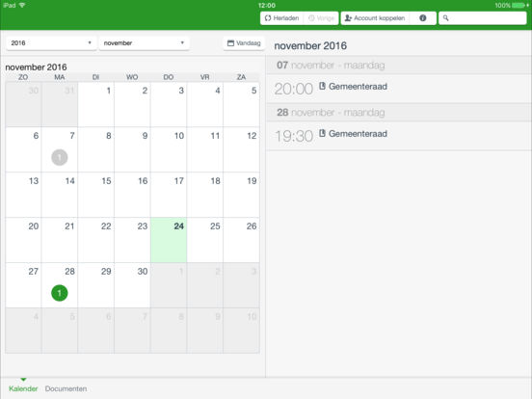Screen dimensions: 532x399
Task: Select highlighted day 24 in calendar
Action: [x=169, y=240]
